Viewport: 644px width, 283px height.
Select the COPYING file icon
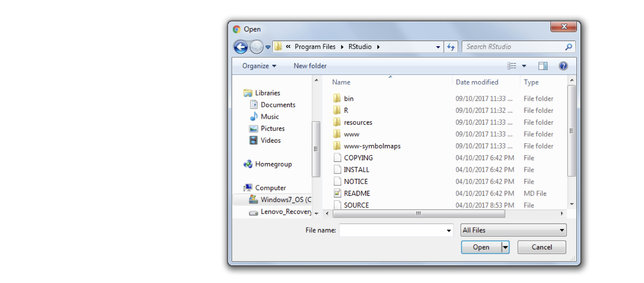(x=337, y=158)
